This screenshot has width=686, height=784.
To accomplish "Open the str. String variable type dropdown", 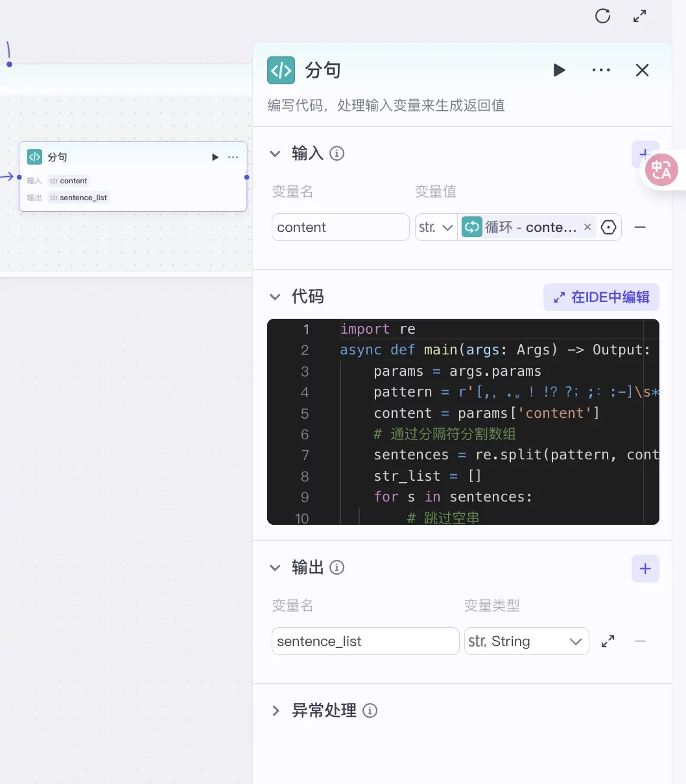I will coord(526,641).
